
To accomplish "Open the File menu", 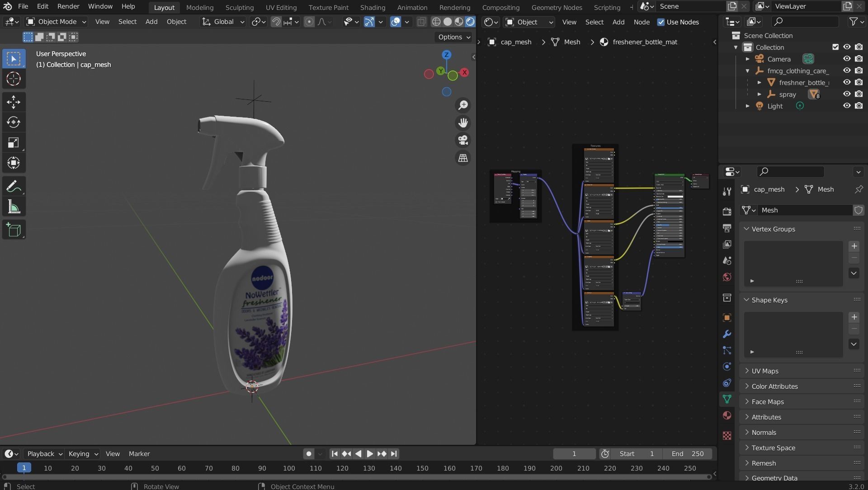I will click(x=23, y=6).
